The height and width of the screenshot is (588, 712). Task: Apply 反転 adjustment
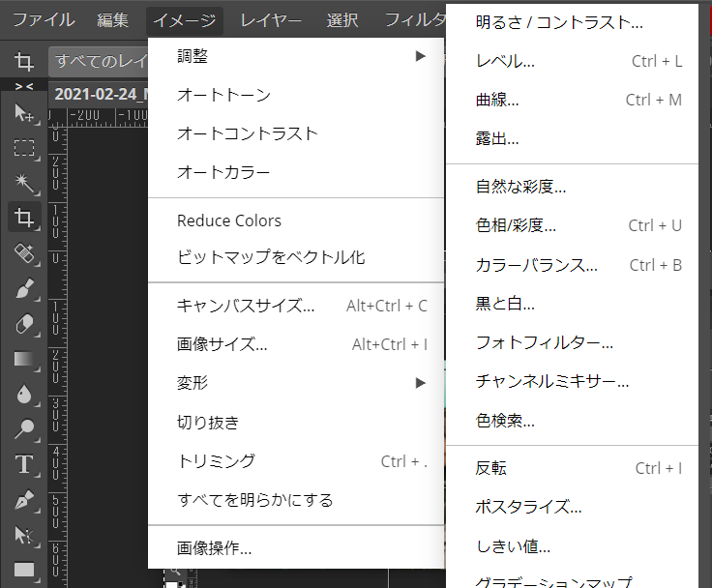tap(572, 468)
